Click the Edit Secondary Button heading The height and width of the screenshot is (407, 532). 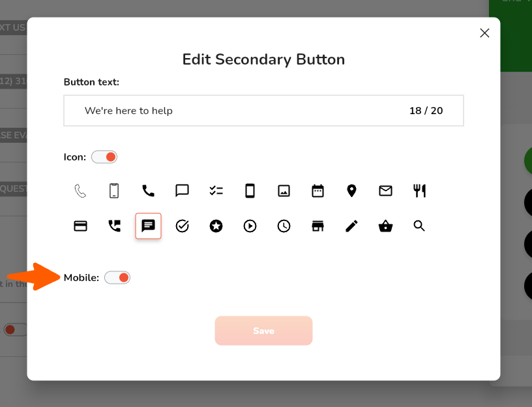(263, 59)
